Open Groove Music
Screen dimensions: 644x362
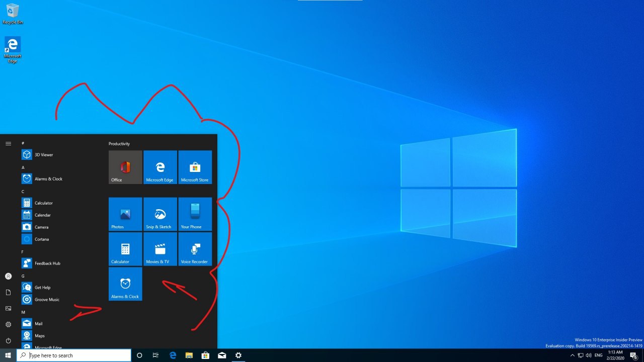coord(60,300)
